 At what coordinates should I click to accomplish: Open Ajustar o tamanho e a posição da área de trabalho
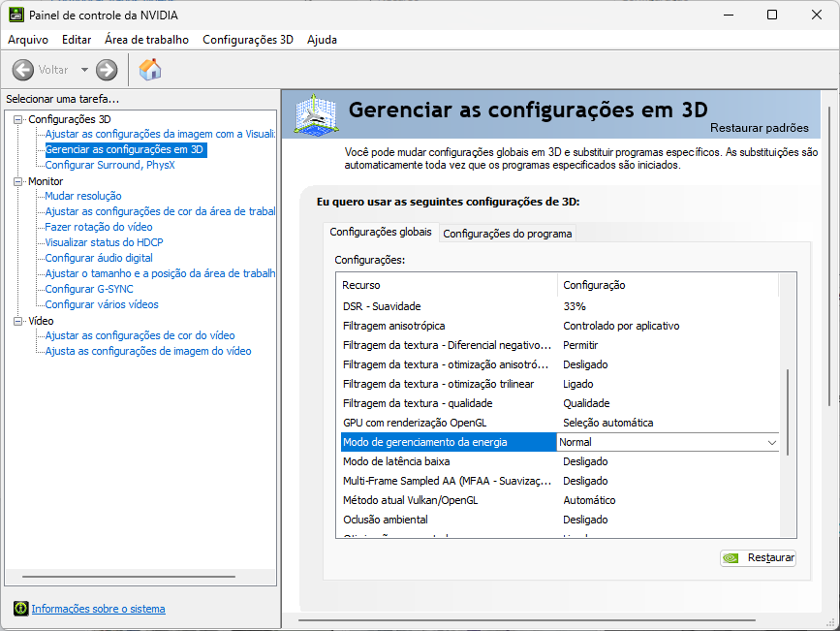(160, 274)
